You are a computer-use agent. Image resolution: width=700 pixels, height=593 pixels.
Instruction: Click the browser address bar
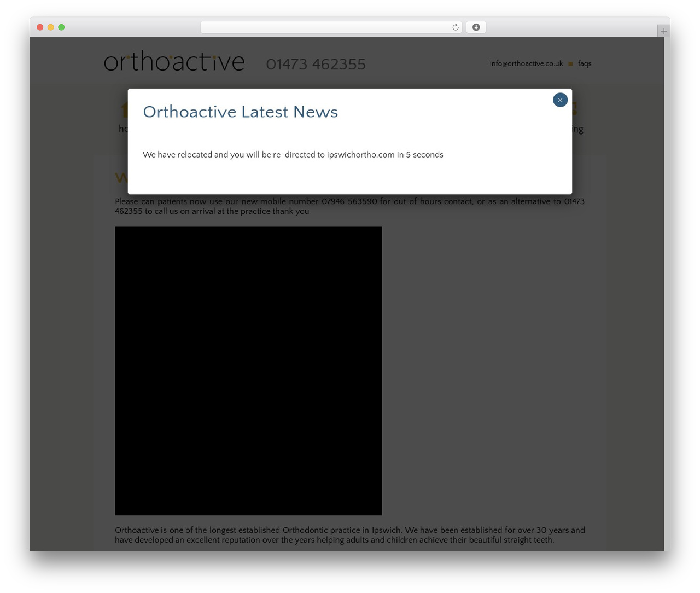coord(331,27)
